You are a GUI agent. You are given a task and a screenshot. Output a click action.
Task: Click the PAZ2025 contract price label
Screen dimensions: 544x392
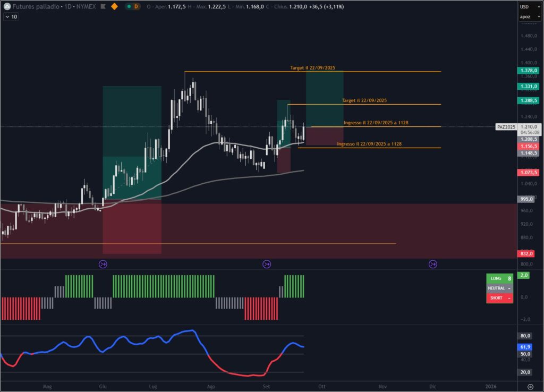505,127
